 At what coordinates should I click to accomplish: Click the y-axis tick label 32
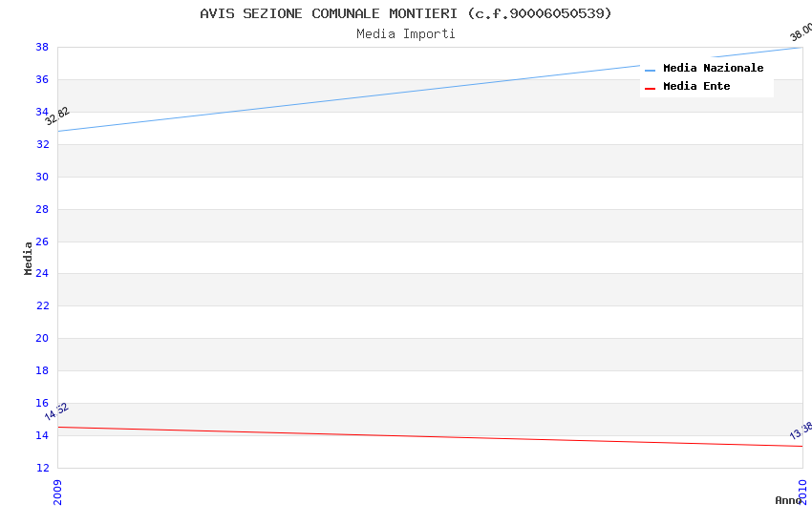[x=42, y=144]
